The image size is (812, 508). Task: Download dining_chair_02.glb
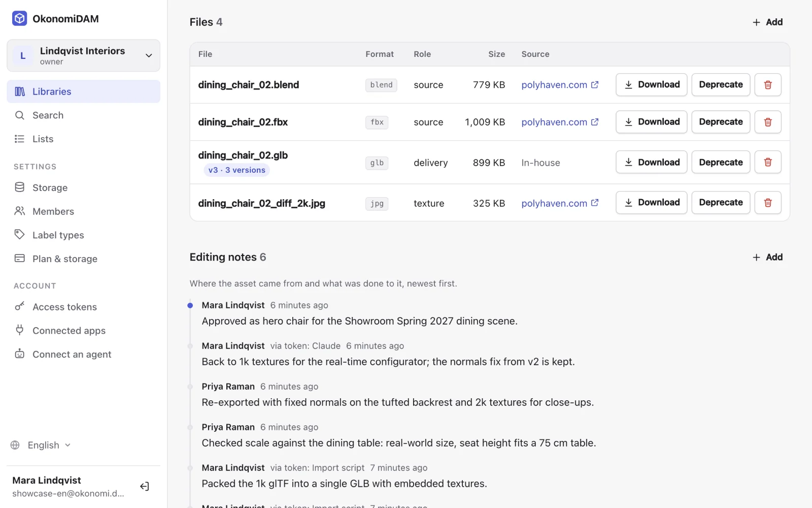(x=652, y=162)
